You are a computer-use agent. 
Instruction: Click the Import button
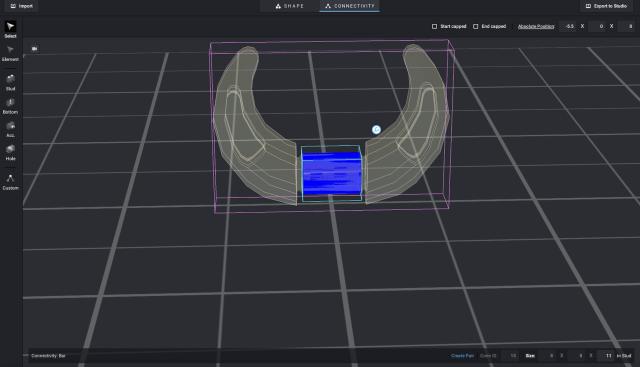(22, 6)
